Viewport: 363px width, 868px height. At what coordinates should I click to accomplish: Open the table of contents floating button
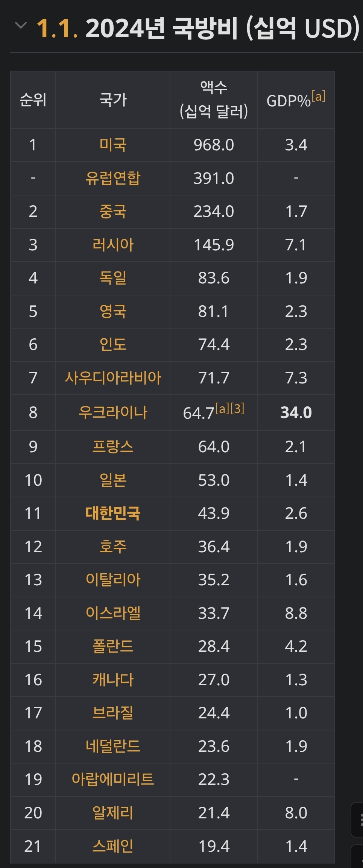pyautogui.click(x=358, y=820)
